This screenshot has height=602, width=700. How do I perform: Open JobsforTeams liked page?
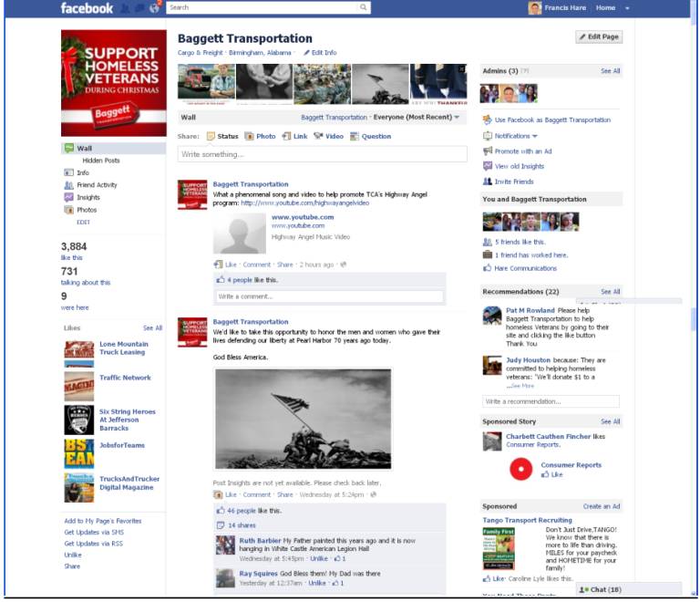[122, 445]
